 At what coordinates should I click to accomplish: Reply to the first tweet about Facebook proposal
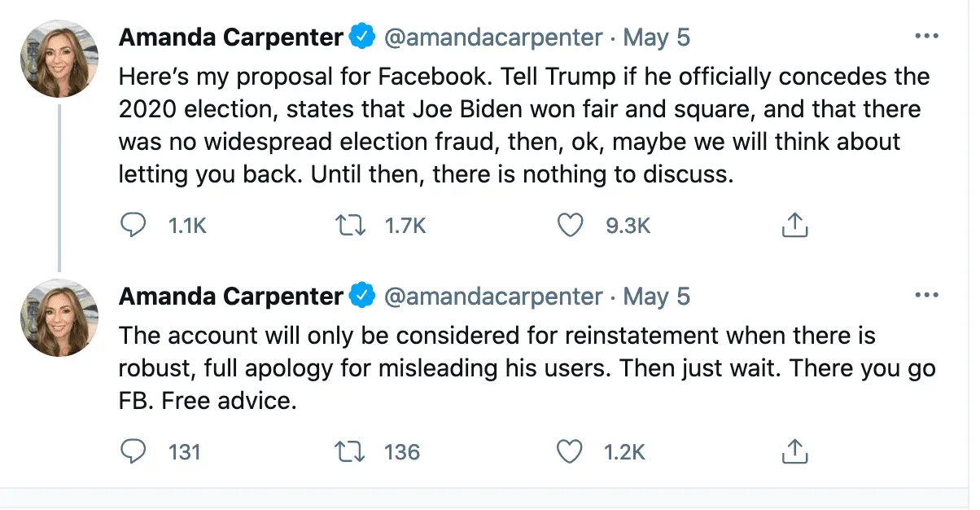tap(133, 225)
